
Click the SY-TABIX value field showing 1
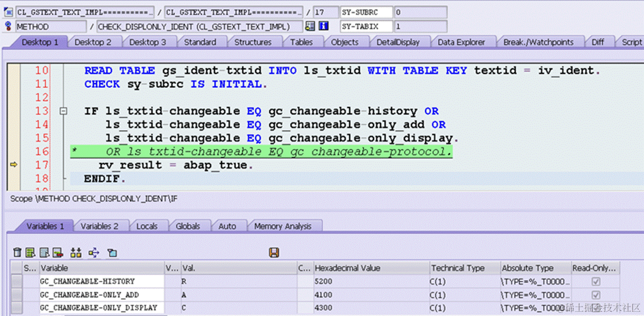pyautogui.click(x=420, y=26)
